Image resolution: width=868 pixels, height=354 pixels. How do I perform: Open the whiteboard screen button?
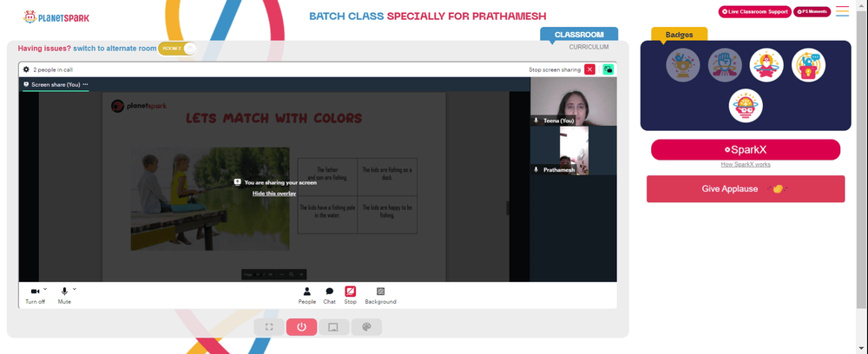pos(334,327)
